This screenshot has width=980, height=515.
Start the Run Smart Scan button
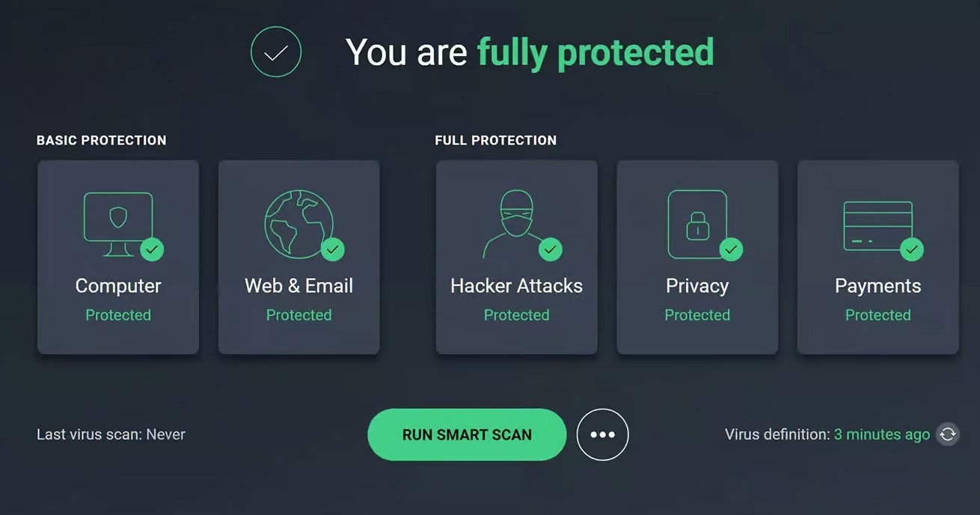pyautogui.click(x=467, y=434)
